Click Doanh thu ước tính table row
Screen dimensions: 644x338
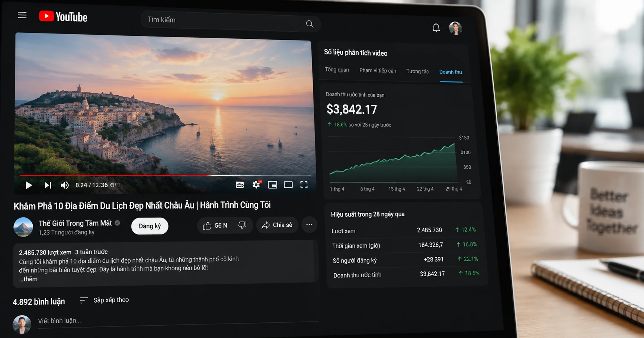click(x=407, y=274)
